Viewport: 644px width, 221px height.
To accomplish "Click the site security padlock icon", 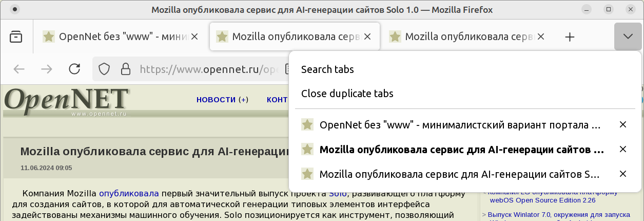I will tap(125, 69).
